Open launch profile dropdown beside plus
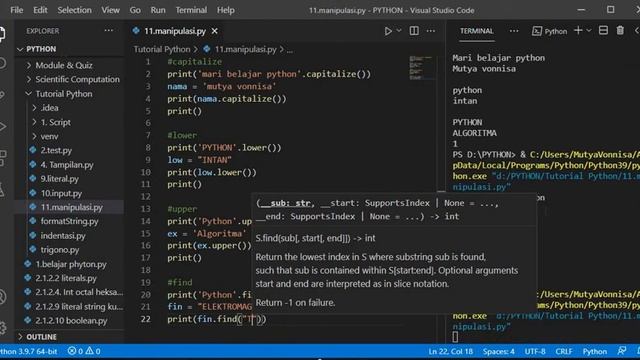 589,31
